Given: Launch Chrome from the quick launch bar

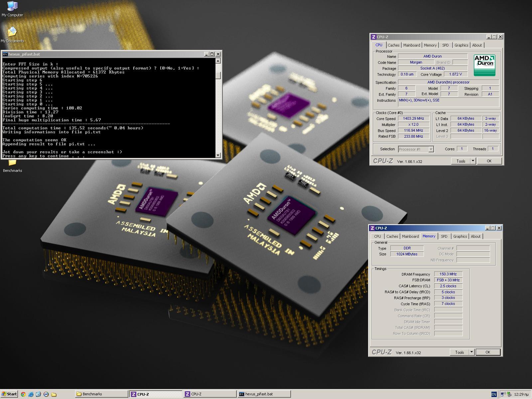Looking at the screenshot, I should tap(23, 394).
